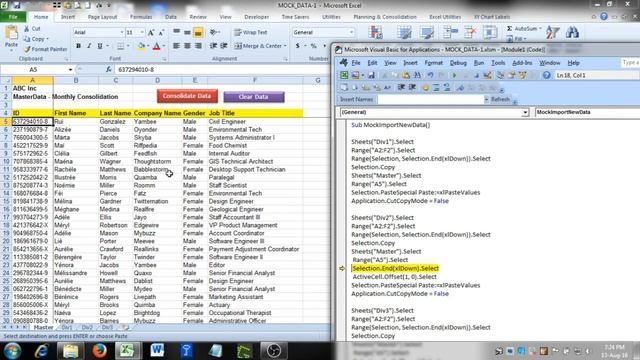
Task: Open the General number format dropdown
Action: [x=351, y=32]
